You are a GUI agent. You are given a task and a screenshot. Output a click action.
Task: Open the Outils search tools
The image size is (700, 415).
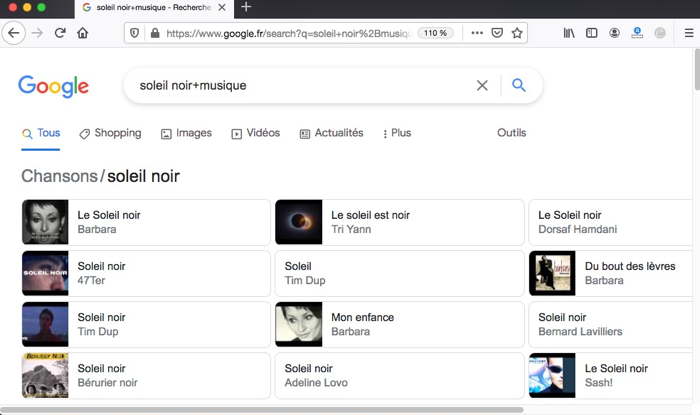coord(512,133)
